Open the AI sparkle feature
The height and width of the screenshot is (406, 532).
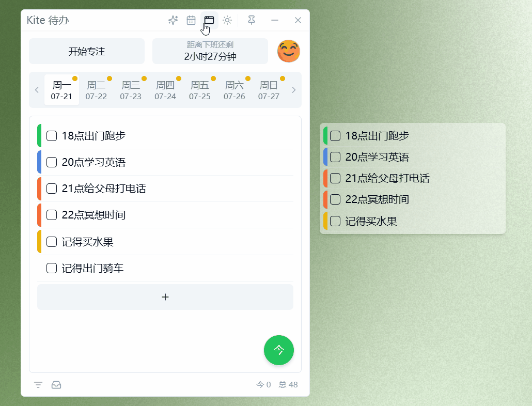point(173,20)
